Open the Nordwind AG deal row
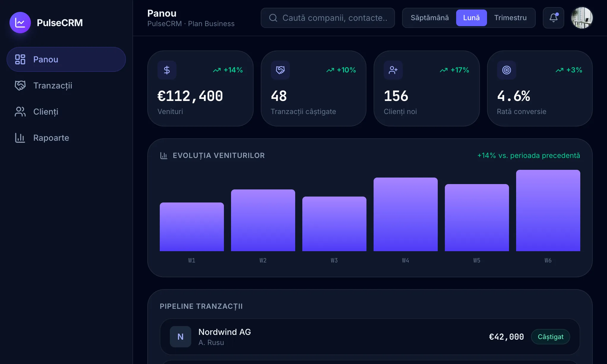The image size is (607, 364). pos(370,337)
